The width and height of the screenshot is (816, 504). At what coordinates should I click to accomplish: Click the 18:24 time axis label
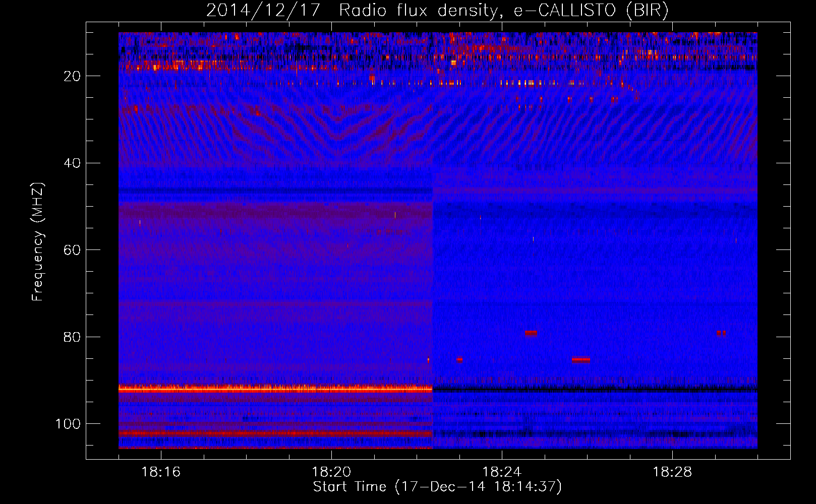point(502,472)
